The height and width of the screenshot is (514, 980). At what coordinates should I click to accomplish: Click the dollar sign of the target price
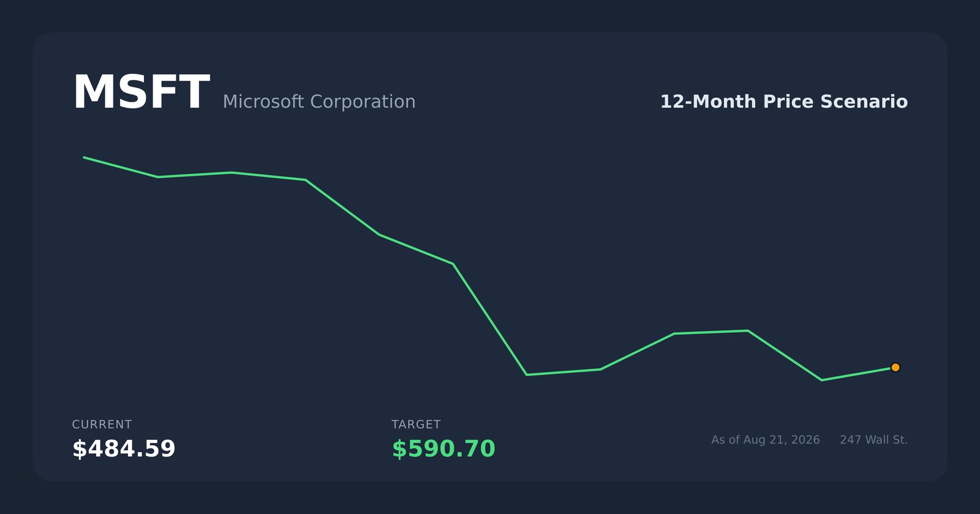click(x=399, y=449)
